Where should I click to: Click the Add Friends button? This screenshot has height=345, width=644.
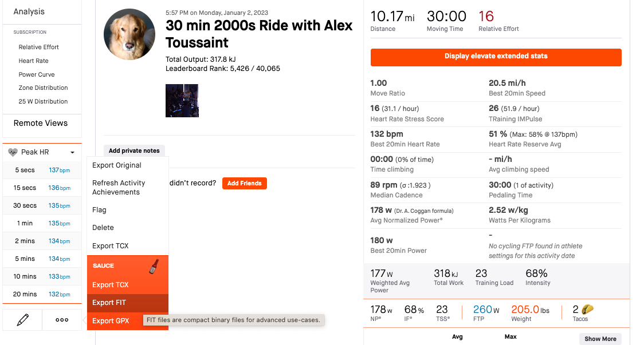244,183
